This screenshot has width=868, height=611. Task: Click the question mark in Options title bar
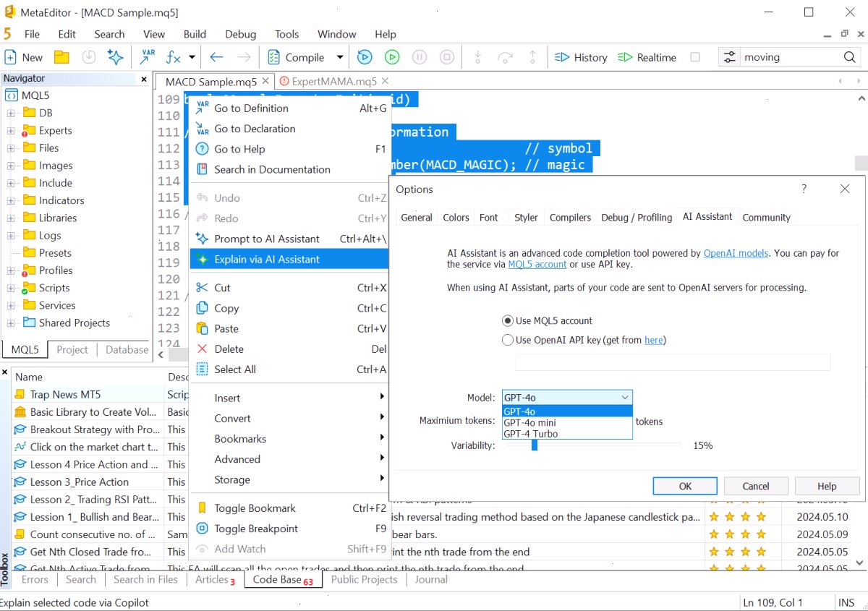804,189
